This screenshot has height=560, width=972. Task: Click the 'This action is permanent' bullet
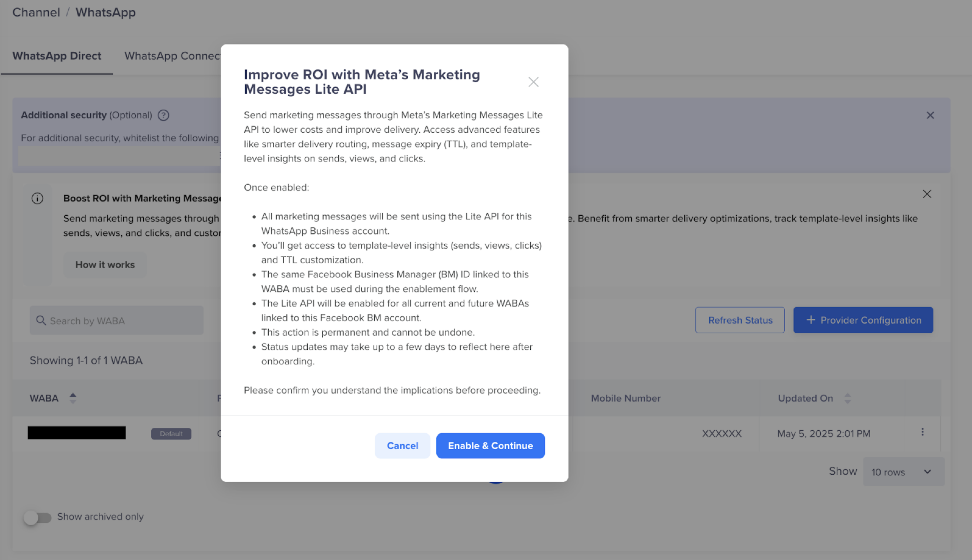coord(368,332)
